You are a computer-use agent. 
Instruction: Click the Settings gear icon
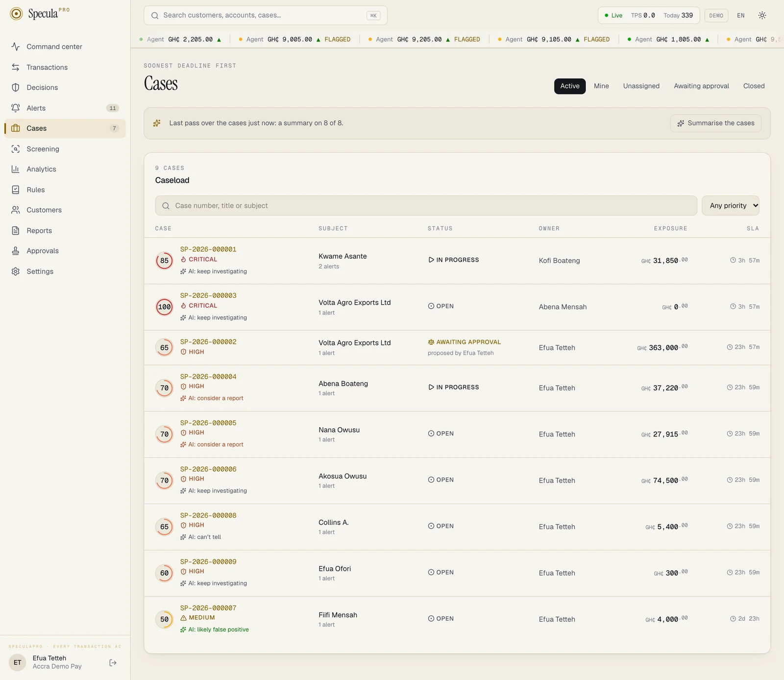coord(16,271)
